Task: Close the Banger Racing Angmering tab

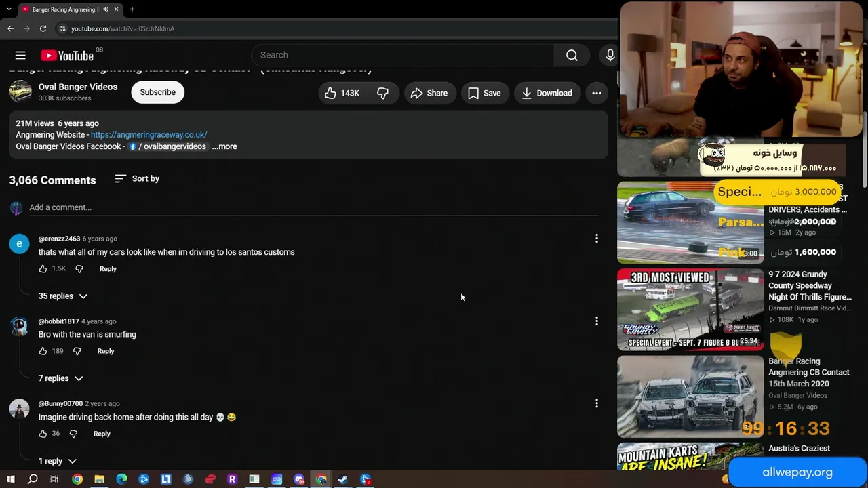Action: click(116, 9)
